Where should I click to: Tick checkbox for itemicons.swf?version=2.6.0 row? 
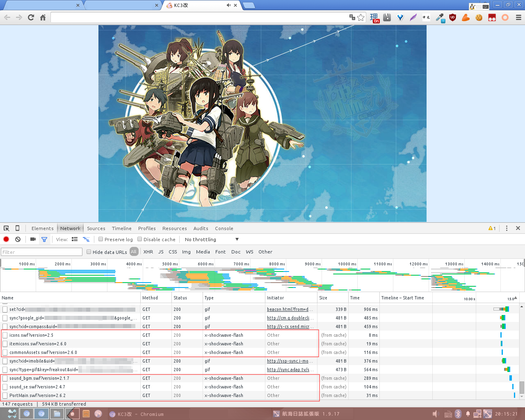[x=5, y=344]
